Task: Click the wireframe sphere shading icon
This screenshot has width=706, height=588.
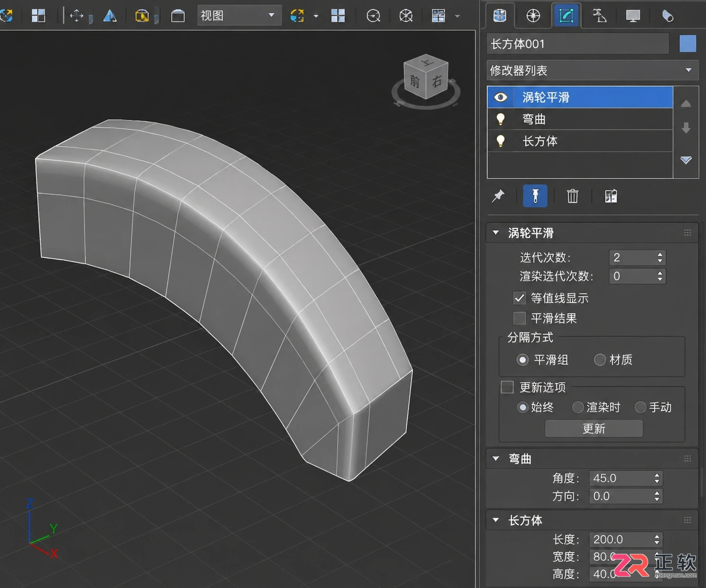Action: point(406,16)
